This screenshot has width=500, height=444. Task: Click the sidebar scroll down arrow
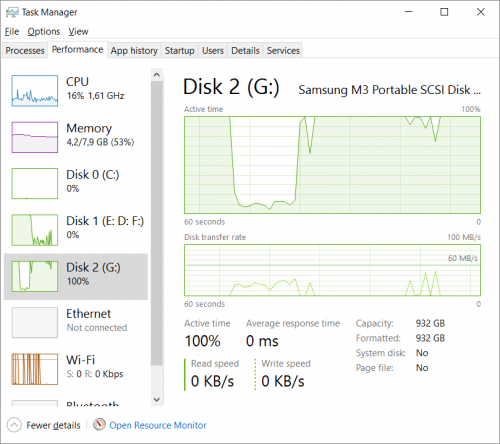click(157, 399)
